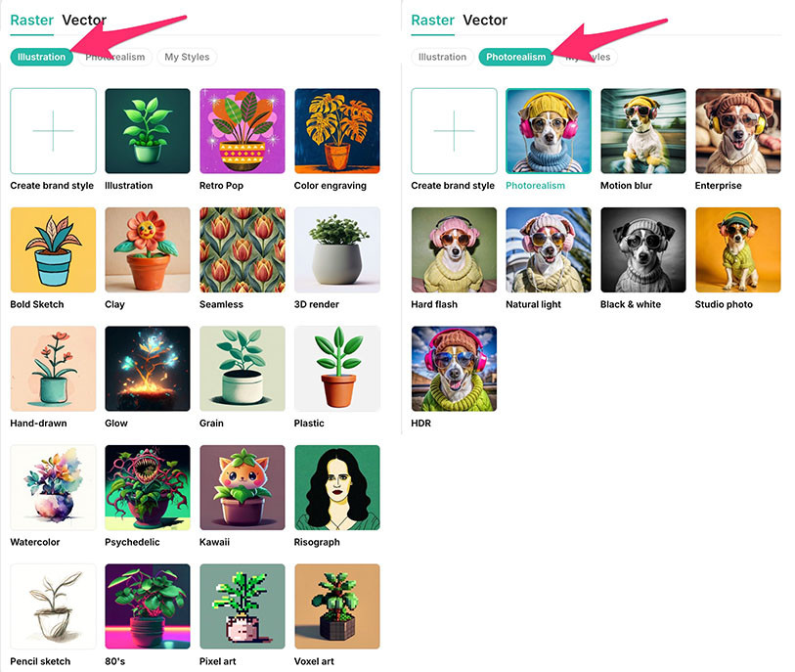The image size is (795, 672).
Task: Select the inactive Illustration pill in right panel
Action: [x=442, y=57]
